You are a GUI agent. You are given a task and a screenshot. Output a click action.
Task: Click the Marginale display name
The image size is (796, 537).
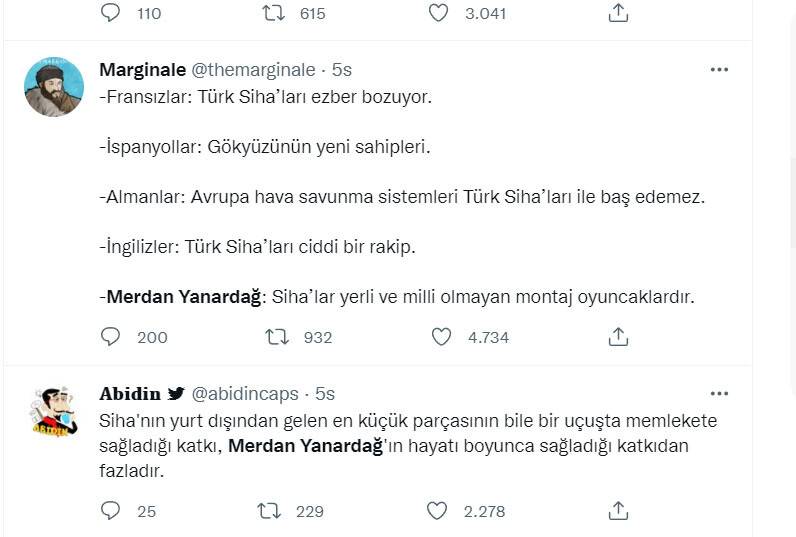click(x=143, y=70)
